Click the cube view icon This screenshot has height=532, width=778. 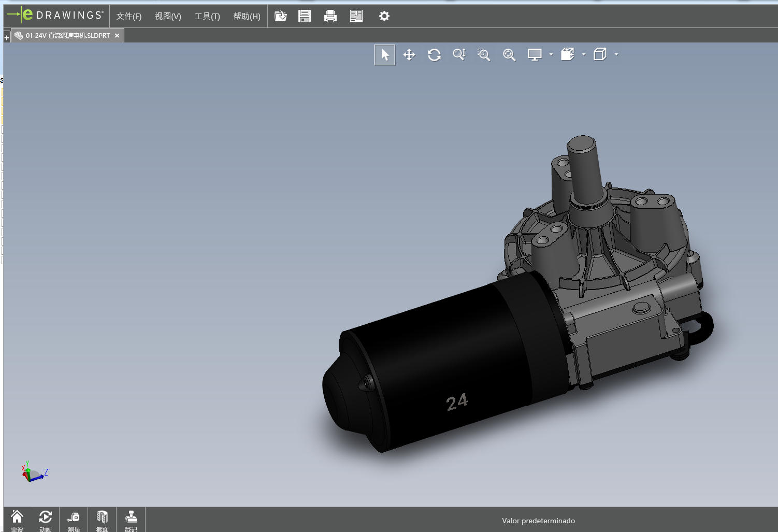point(600,54)
